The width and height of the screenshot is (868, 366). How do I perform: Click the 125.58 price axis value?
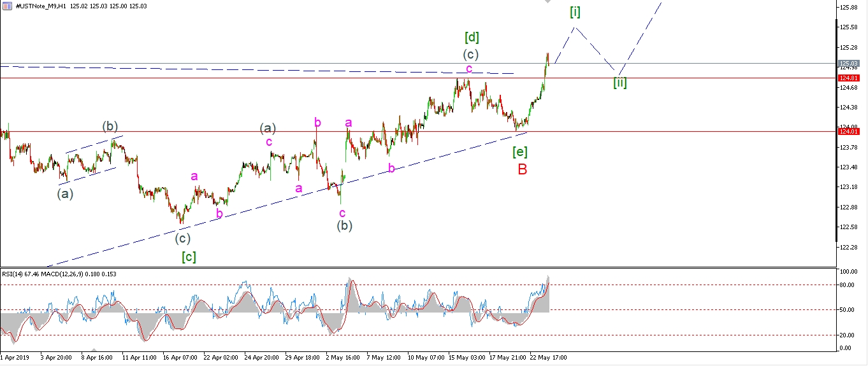[x=848, y=27]
